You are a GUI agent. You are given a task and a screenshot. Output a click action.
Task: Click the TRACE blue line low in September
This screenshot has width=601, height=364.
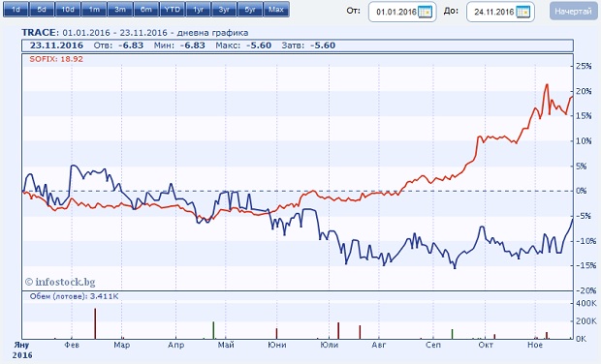tap(455, 267)
